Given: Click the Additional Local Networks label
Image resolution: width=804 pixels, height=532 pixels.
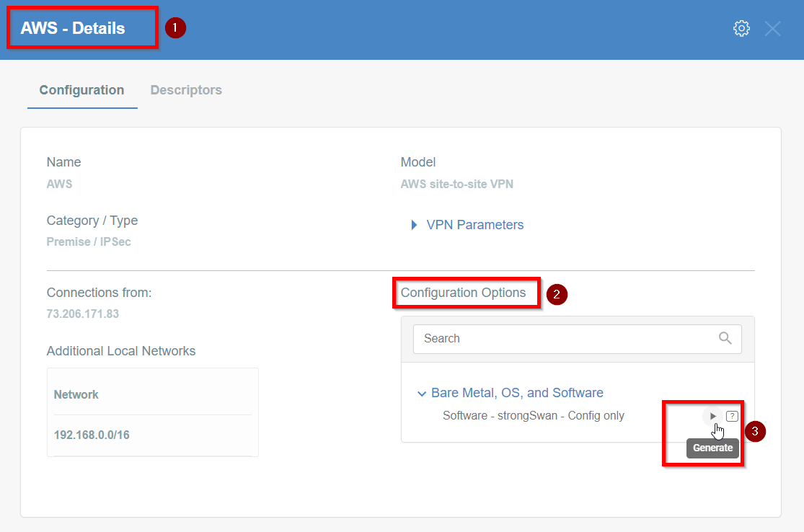Looking at the screenshot, I should point(121,351).
